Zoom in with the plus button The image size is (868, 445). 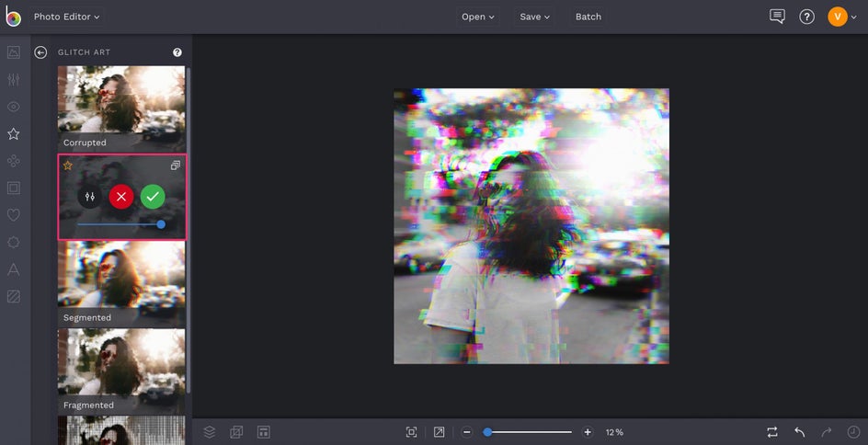coord(588,432)
